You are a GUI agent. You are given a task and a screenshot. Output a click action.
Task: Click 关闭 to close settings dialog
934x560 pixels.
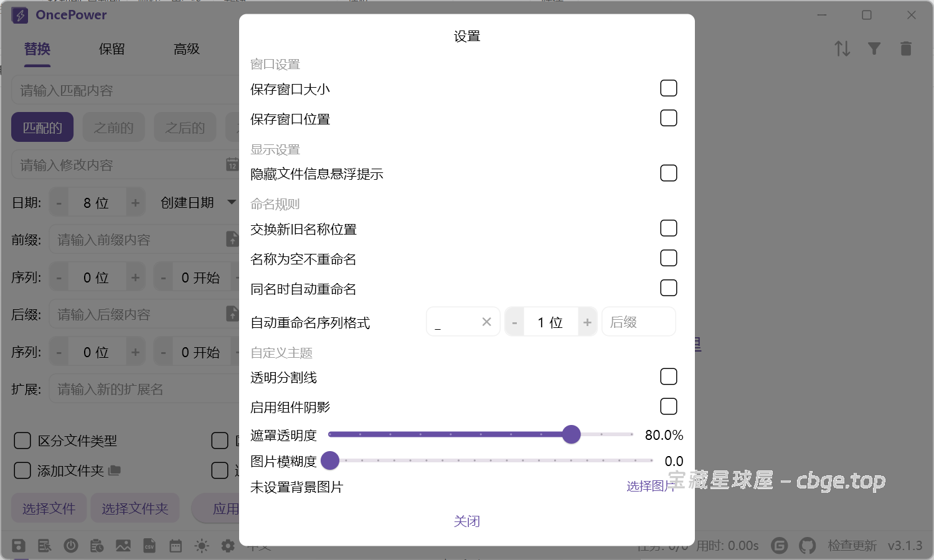point(467,521)
